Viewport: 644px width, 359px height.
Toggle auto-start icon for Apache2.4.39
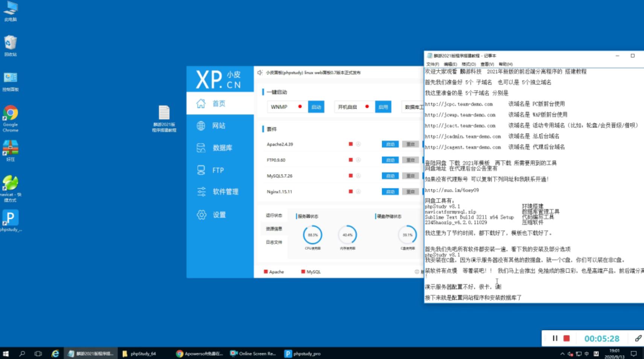[x=358, y=144]
